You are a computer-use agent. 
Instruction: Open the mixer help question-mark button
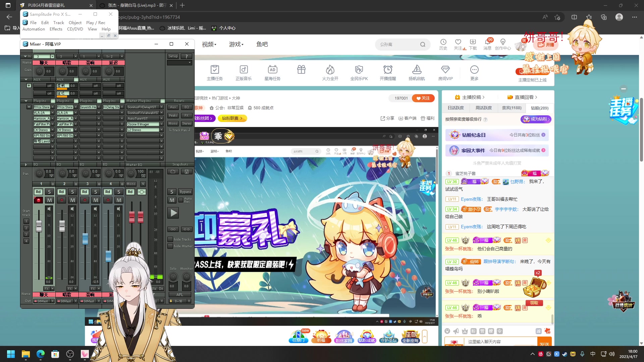tap(186, 56)
